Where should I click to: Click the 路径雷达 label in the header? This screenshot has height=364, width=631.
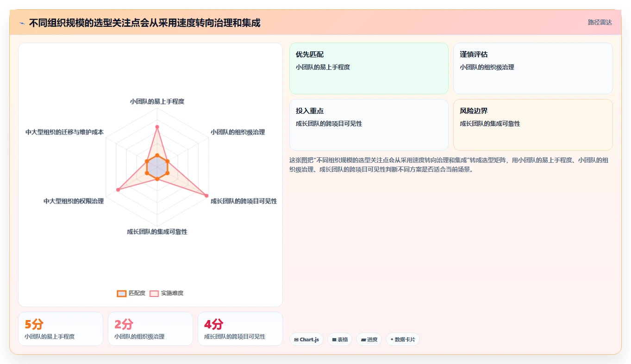(600, 22)
